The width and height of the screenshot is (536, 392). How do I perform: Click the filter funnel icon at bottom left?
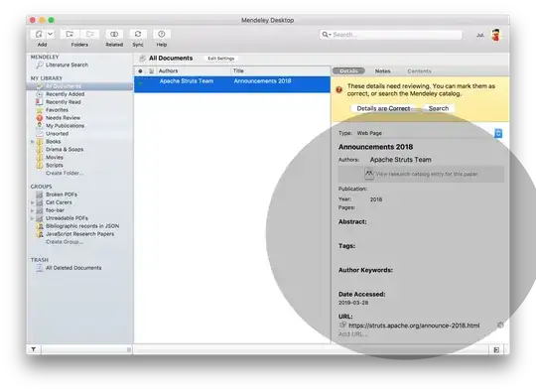[34, 349]
